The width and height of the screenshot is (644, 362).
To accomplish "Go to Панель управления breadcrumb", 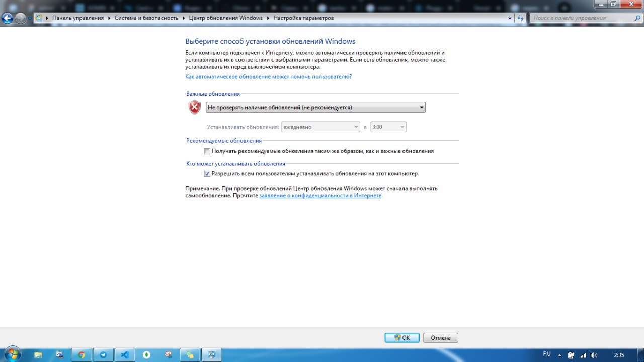I will [x=77, y=18].
